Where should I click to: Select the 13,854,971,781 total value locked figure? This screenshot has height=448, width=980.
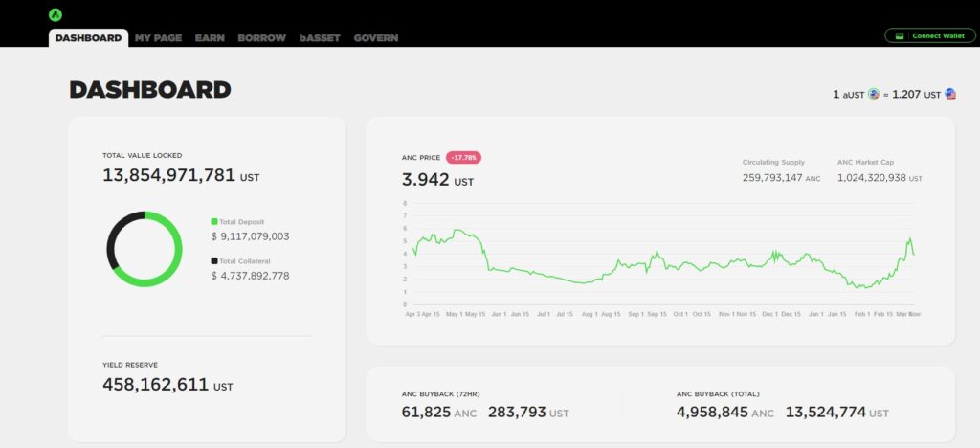[x=168, y=175]
